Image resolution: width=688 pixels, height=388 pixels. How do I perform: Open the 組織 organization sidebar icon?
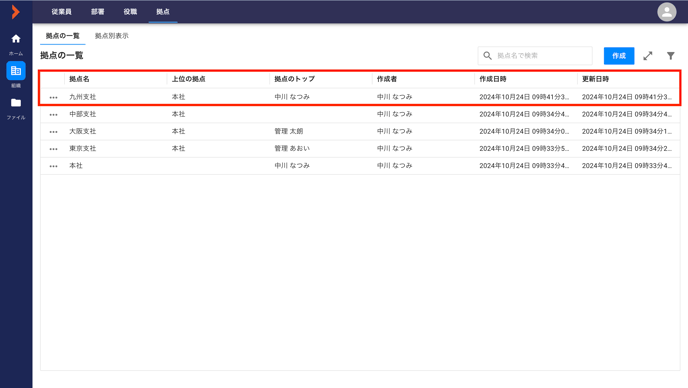pyautogui.click(x=16, y=71)
